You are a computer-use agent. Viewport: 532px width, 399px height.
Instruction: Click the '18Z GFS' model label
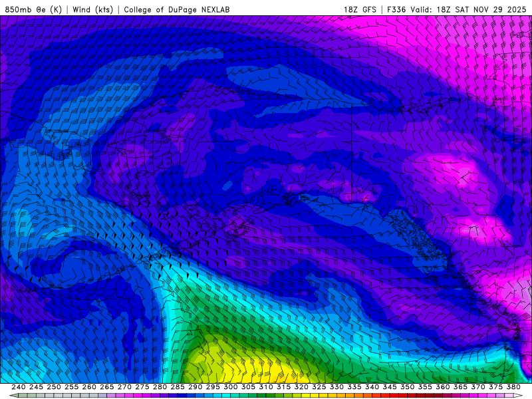[x=360, y=9]
